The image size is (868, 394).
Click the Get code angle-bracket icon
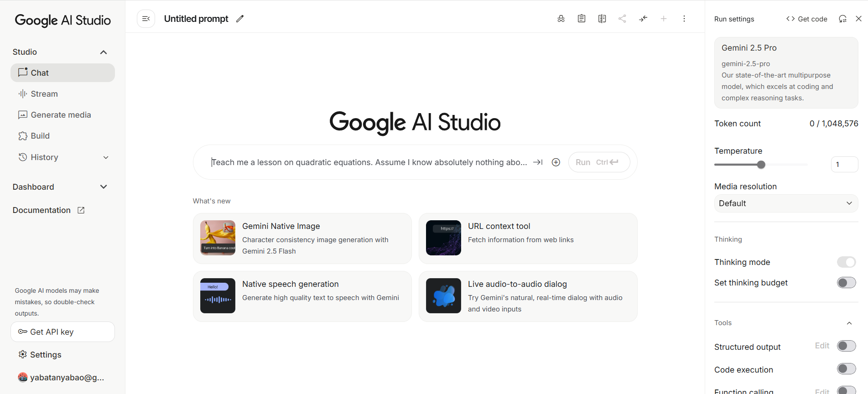[790, 19]
